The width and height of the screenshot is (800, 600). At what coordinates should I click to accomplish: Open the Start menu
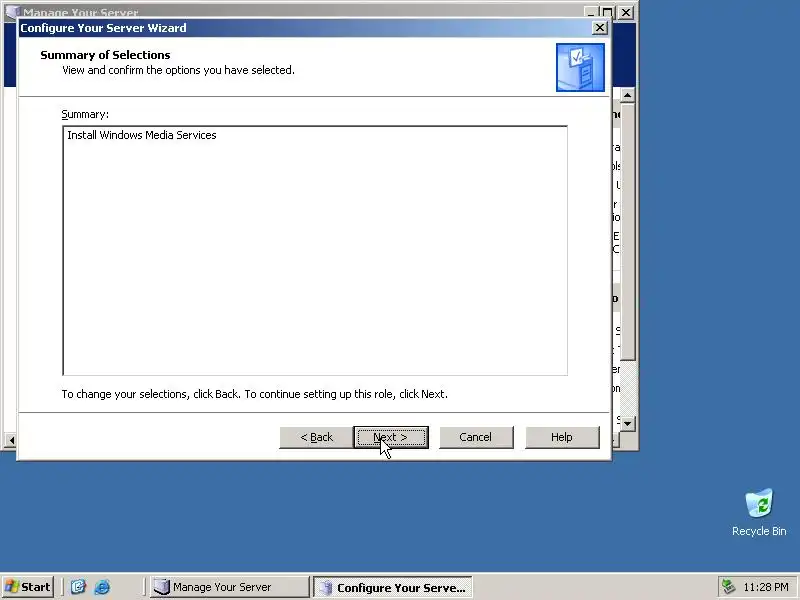coord(28,587)
